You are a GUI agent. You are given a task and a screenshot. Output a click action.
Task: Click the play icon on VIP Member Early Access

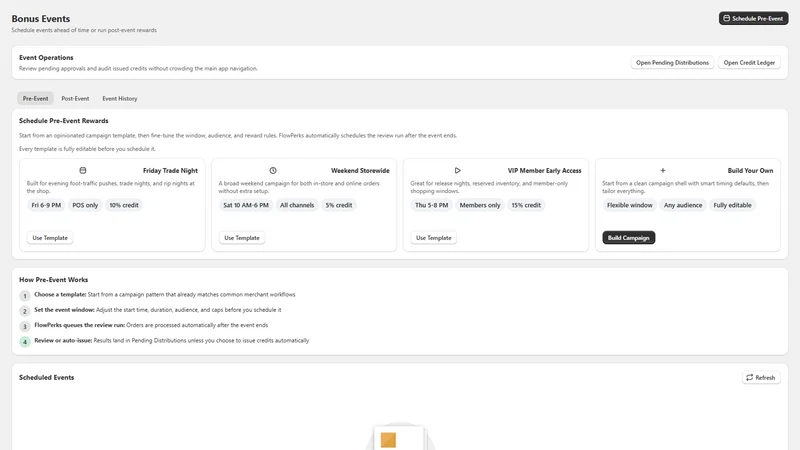click(x=458, y=170)
